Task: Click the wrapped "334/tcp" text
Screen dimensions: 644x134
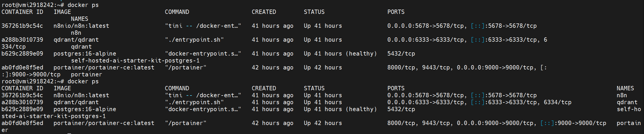Action: click(14, 47)
